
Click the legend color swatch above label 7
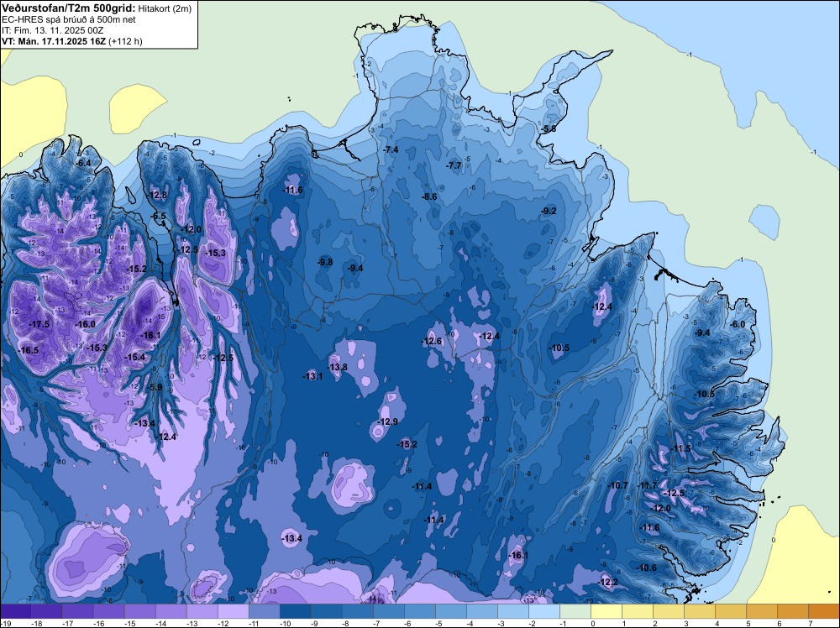[823, 611]
